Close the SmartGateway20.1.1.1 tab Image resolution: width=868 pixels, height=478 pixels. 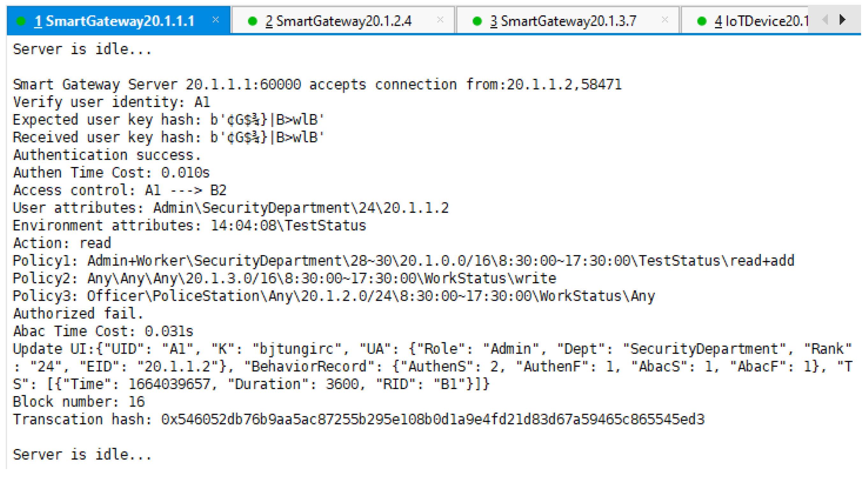tap(216, 19)
